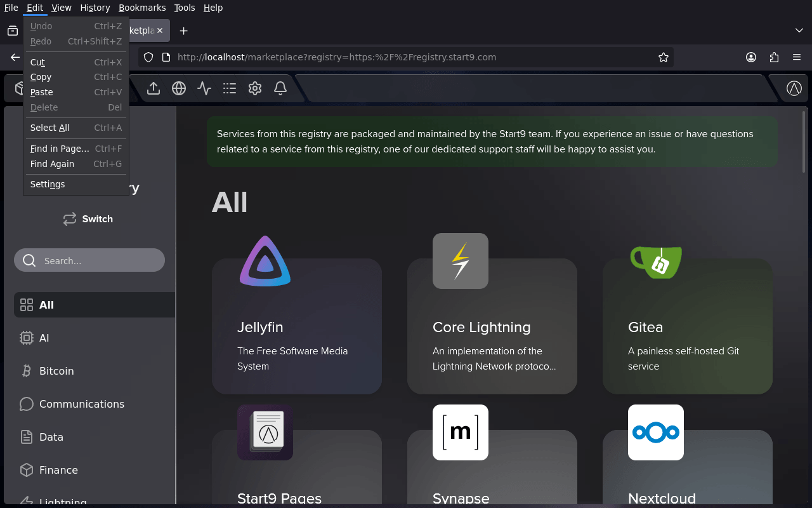The width and height of the screenshot is (812, 508).
Task: Open the metrics pulse icon
Action: coord(204,88)
